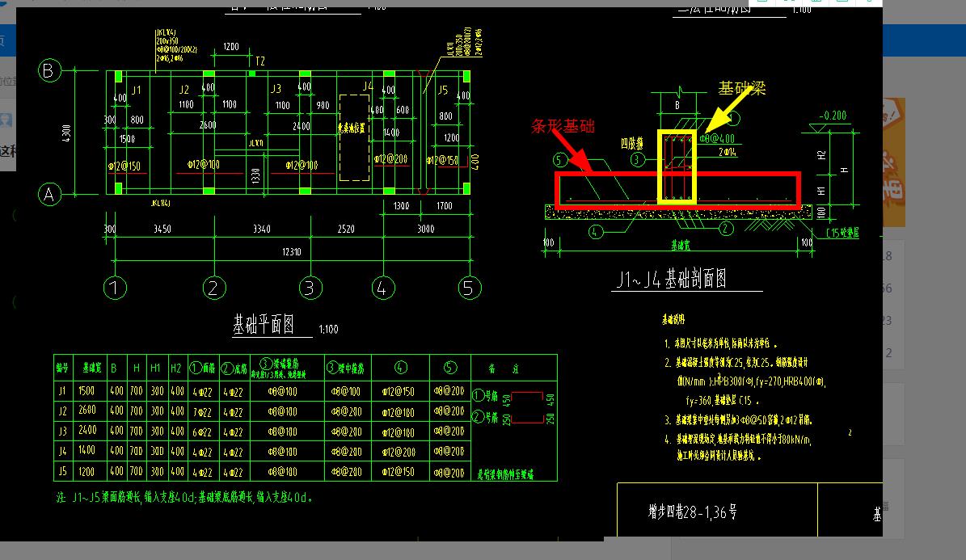Click the 编号 table header
The image size is (966, 560).
62,368
